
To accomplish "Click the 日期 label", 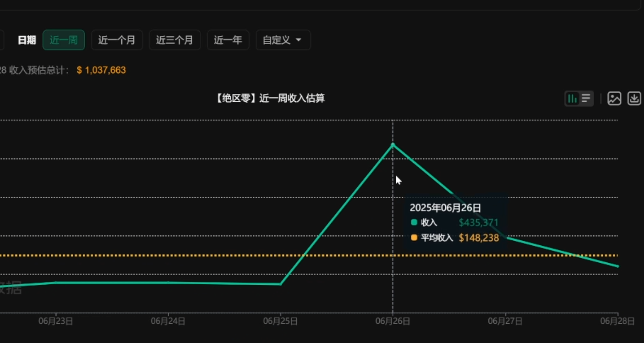I will pyautogui.click(x=27, y=40).
